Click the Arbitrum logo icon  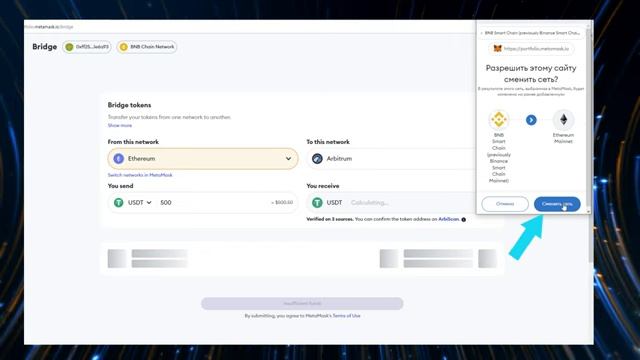[317, 159]
